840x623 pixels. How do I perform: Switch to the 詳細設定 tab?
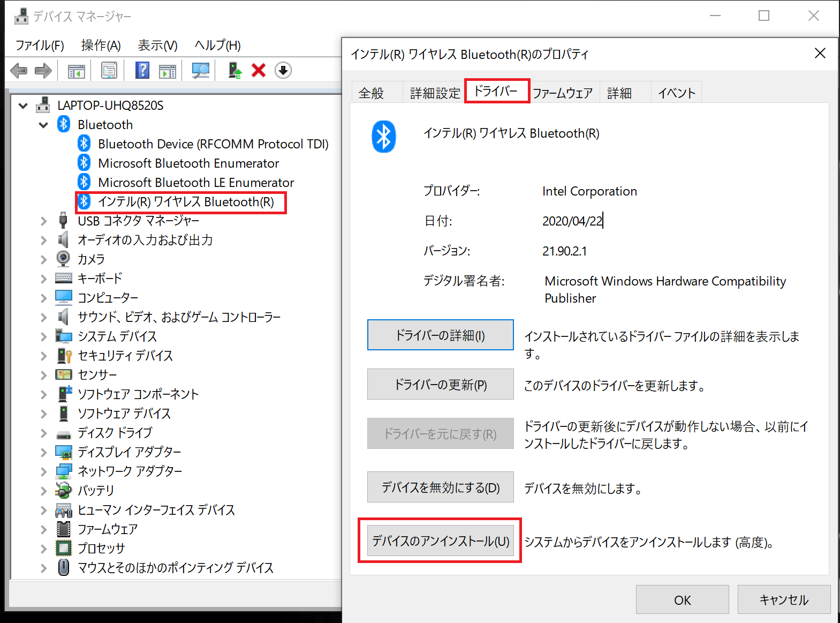(x=435, y=93)
